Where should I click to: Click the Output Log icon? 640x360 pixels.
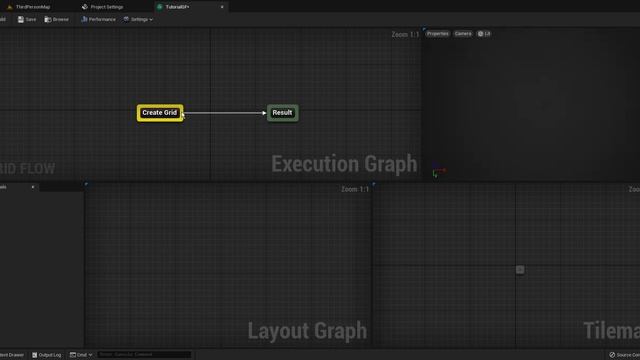(x=35, y=355)
